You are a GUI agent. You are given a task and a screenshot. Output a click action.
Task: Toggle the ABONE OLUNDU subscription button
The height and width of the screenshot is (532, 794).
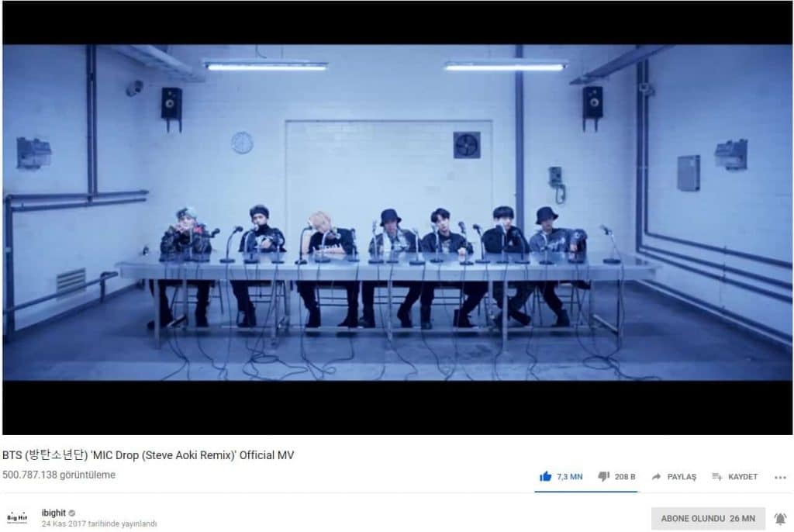(708, 518)
